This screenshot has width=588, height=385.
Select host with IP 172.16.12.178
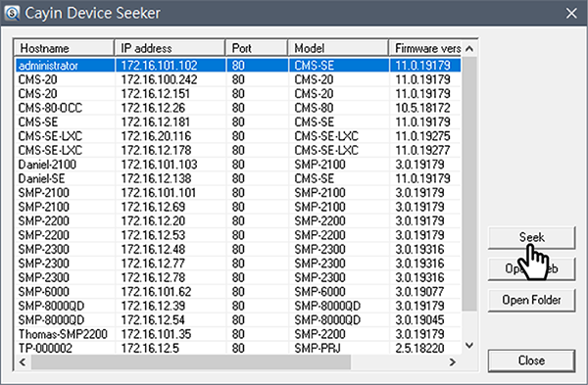click(x=238, y=150)
